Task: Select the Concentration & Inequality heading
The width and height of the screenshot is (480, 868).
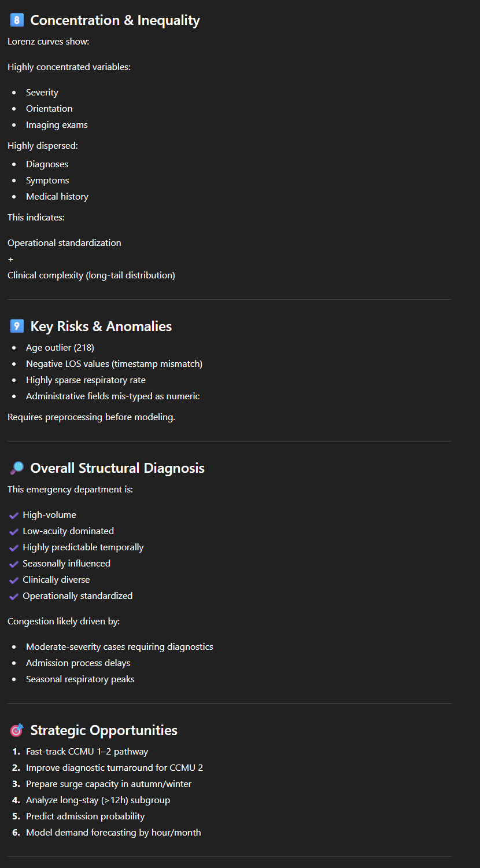Action: click(x=115, y=20)
